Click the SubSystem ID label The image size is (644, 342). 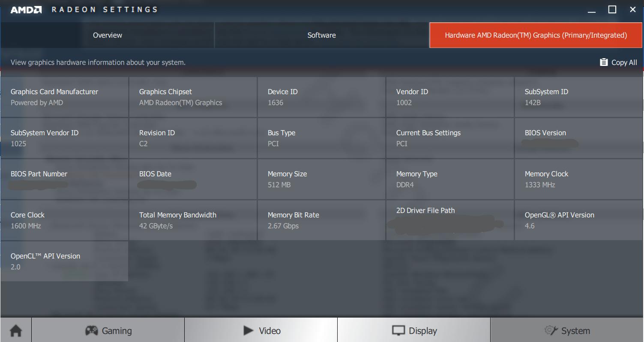pos(546,92)
